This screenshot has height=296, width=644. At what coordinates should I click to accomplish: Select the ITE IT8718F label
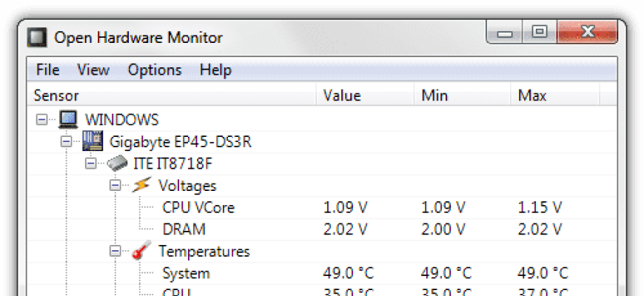[x=173, y=164]
